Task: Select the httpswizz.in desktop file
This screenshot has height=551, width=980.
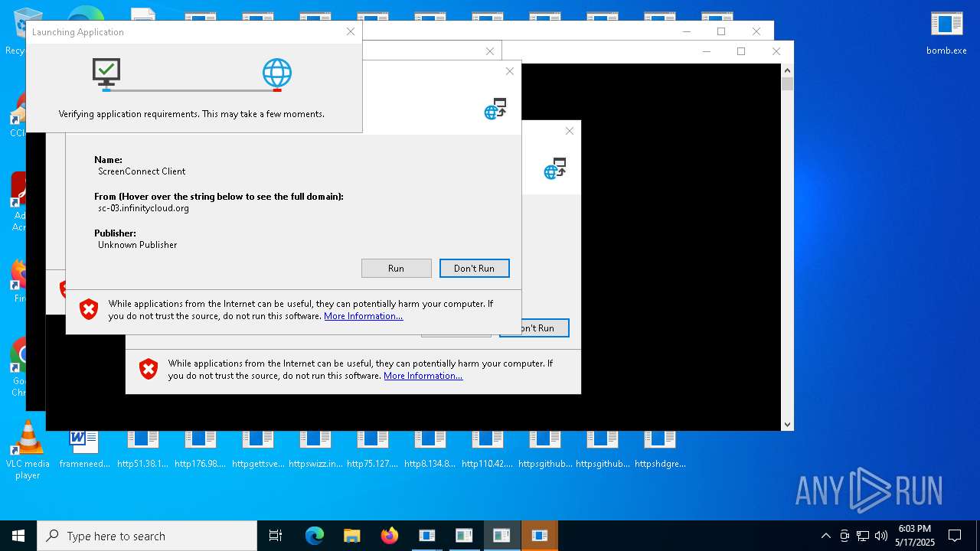Action: click(315, 450)
